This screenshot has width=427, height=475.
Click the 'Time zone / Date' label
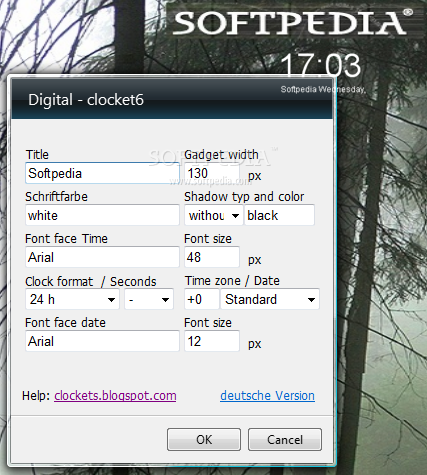click(232, 281)
